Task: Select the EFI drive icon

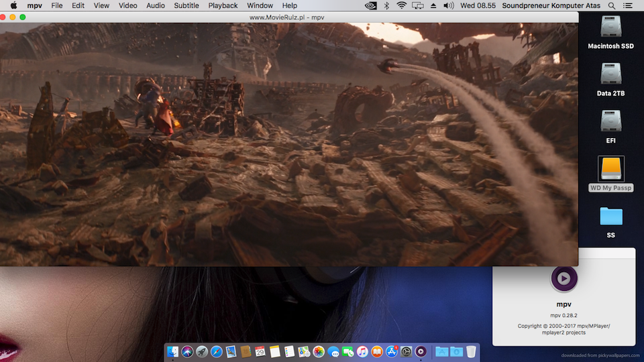Action: (610, 122)
